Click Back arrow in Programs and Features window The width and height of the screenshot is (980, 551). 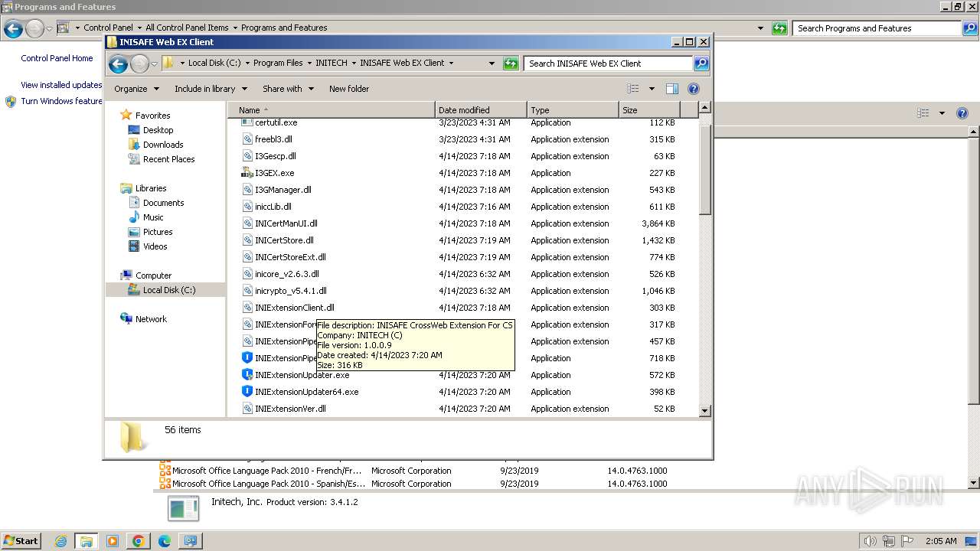pyautogui.click(x=13, y=29)
